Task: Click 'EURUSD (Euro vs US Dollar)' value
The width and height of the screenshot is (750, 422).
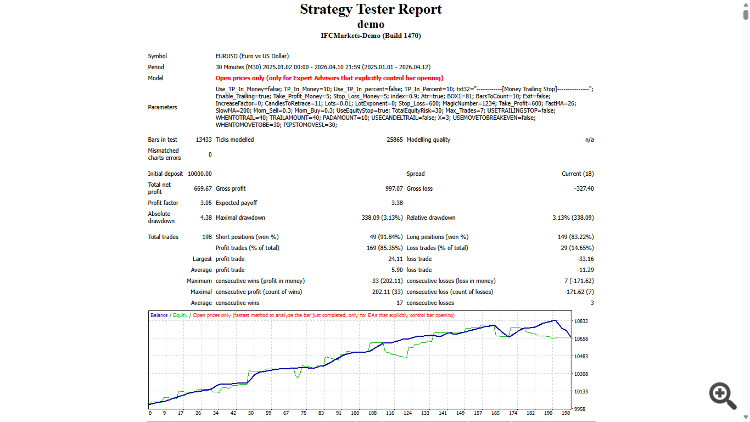Action: [252, 56]
